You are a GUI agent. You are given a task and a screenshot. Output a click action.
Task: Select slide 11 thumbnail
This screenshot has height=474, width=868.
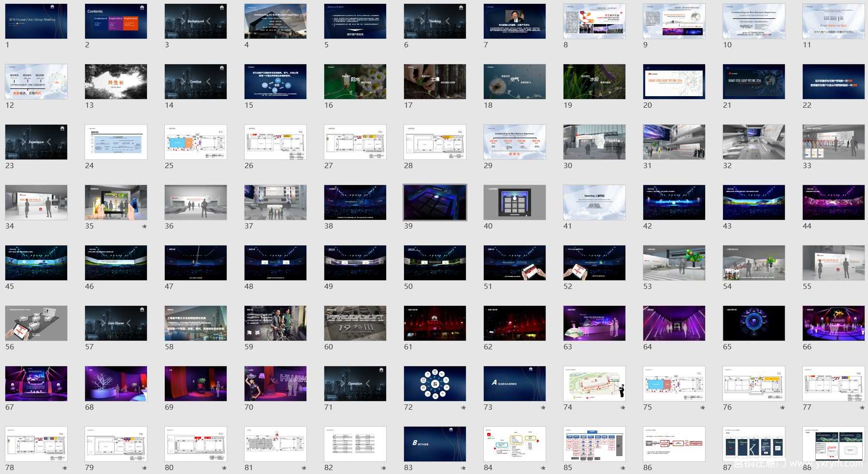point(834,21)
